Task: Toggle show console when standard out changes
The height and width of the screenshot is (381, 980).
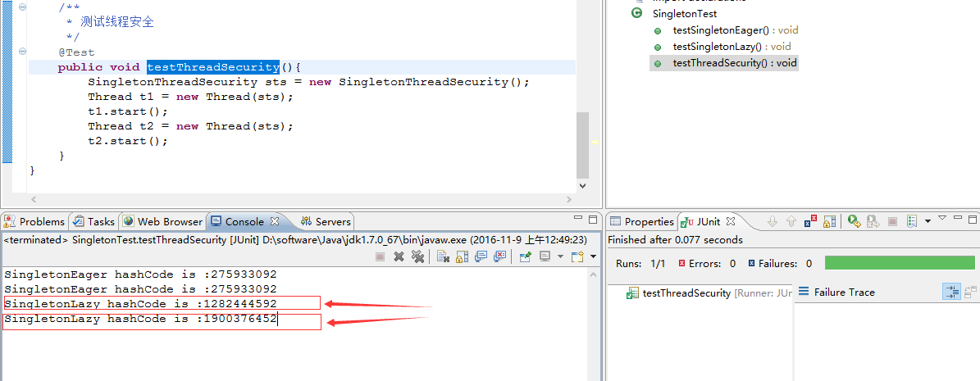Action: [481, 256]
